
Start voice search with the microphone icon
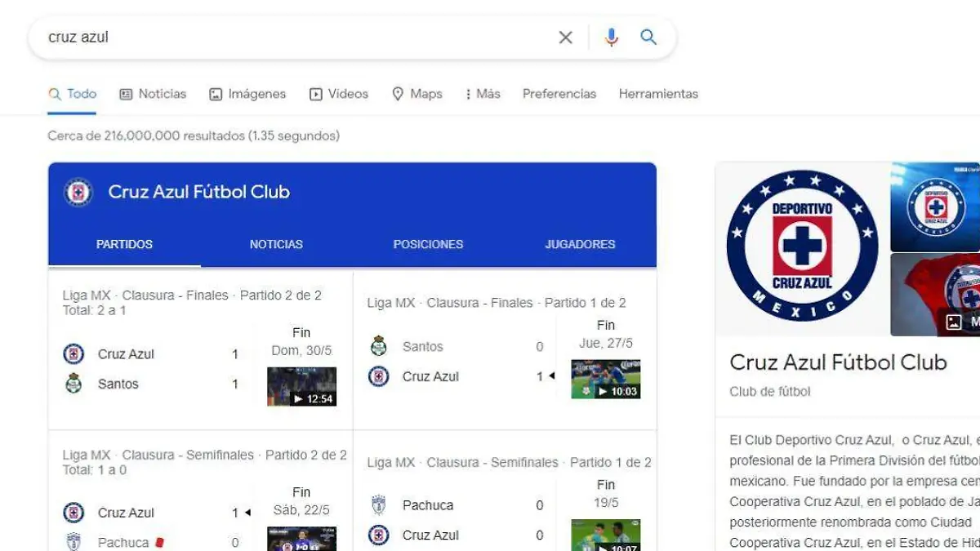(x=611, y=38)
